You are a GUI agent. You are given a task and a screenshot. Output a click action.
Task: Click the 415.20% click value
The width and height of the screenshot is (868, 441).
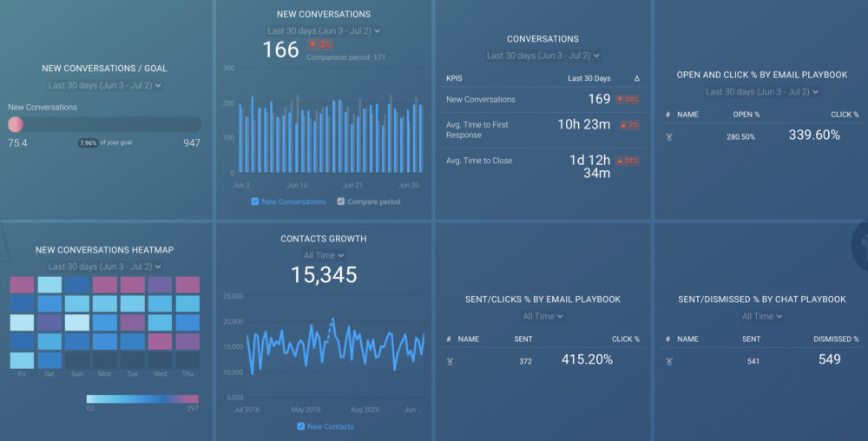[x=587, y=359]
